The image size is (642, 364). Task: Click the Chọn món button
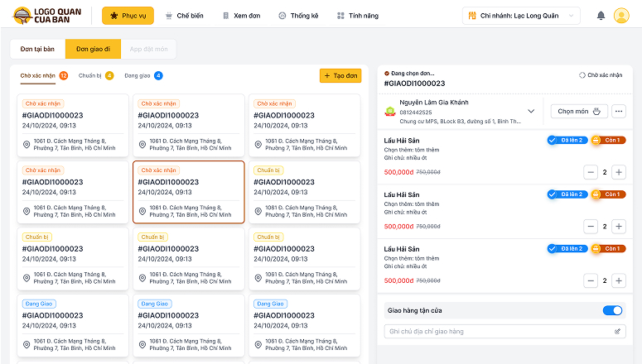click(579, 111)
